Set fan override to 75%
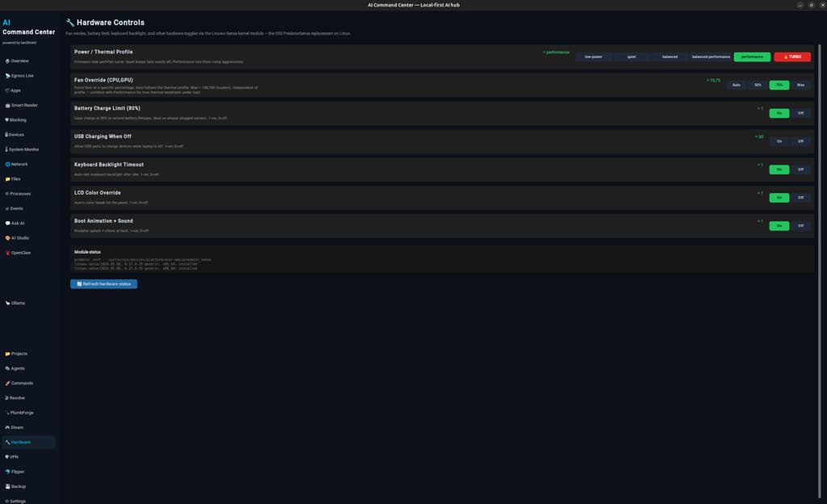 [779, 85]
